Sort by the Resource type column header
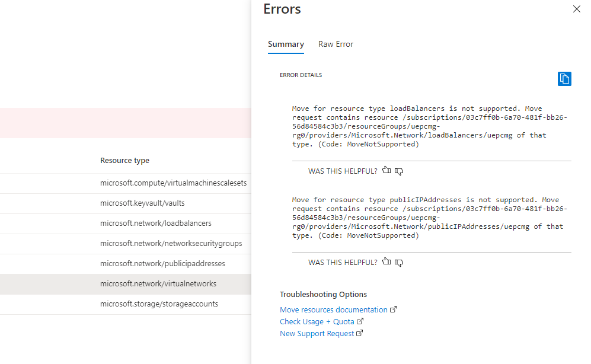The image size is (591, 364). coord(124,160)
